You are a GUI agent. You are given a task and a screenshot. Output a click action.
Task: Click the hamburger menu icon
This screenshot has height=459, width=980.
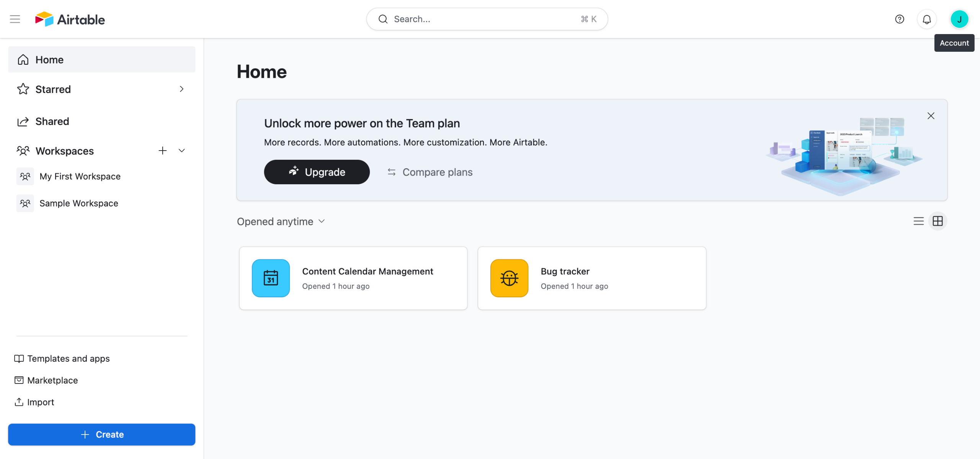pos(15,19)
